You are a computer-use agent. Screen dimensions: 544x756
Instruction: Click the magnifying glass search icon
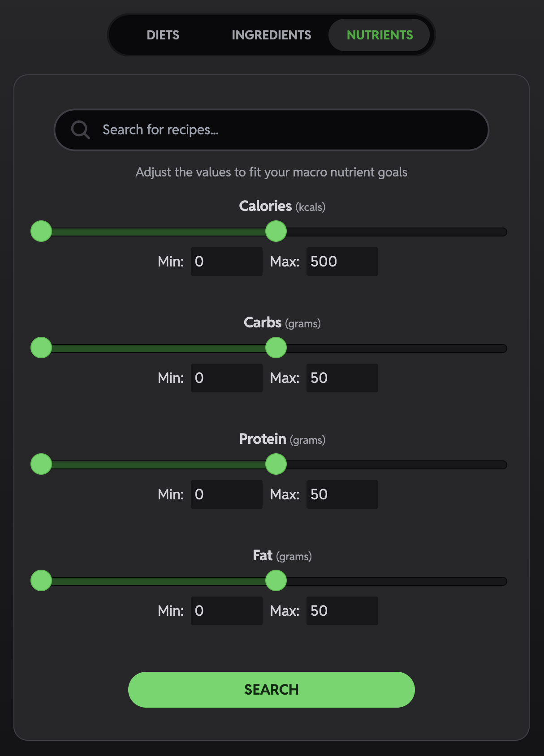81,130
